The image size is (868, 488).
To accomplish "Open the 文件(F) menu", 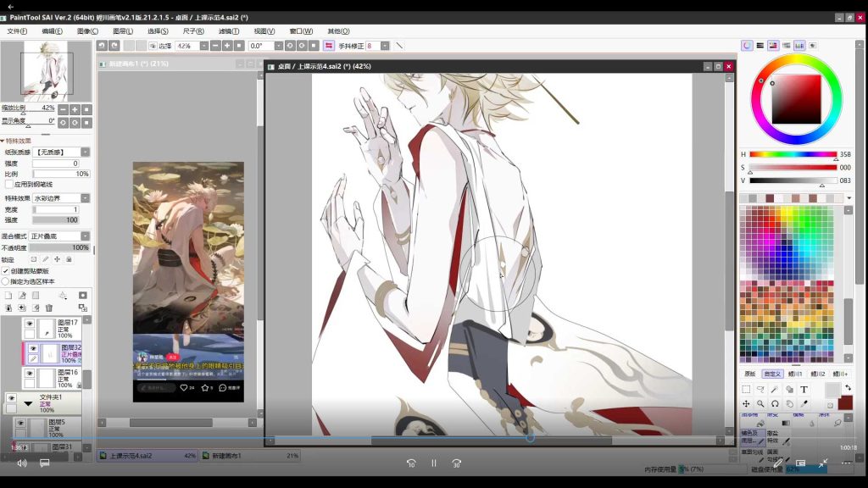I will (x=17, y=31).
